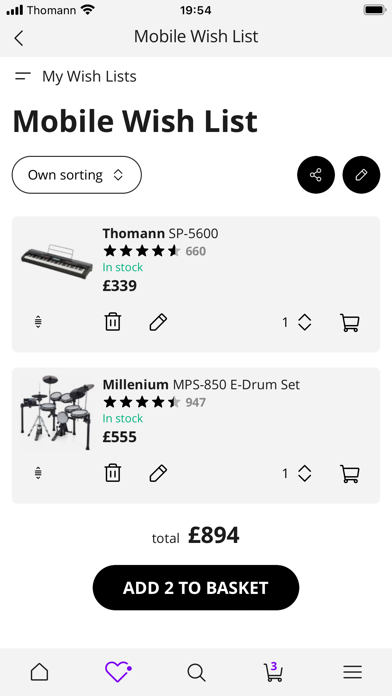The image size is (392, 696).
Task: Select reorder handle on Millenium MPS-850
Action: pos(38,473)
